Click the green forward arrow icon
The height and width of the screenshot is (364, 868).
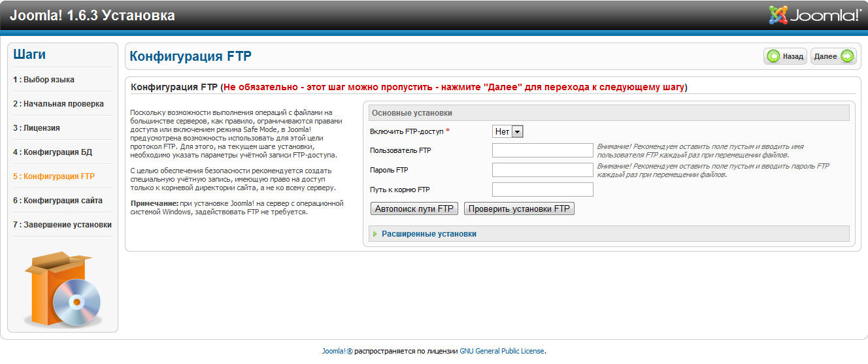847,56
